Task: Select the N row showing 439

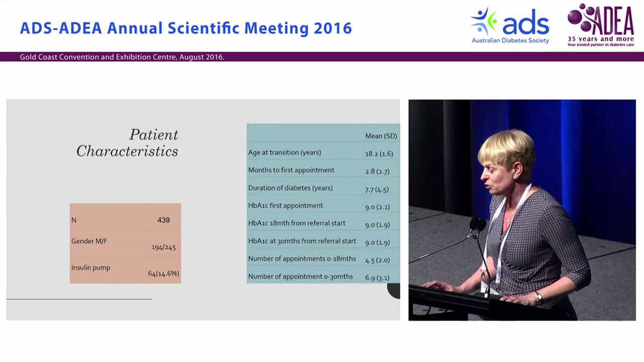Action: [x=125, y=220]
